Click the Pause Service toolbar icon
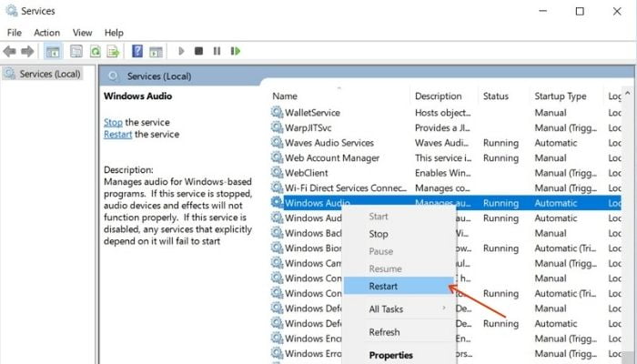The image size is (637, 364). (x=217, y=51)
